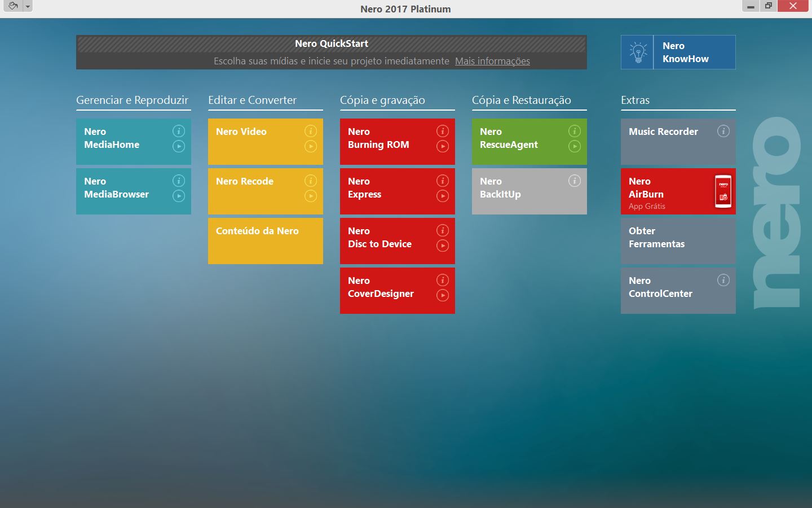Screen dimensions: 812x508
Task: Click the info icon on Nero MediaHome tile
Action: coord(179,131)
